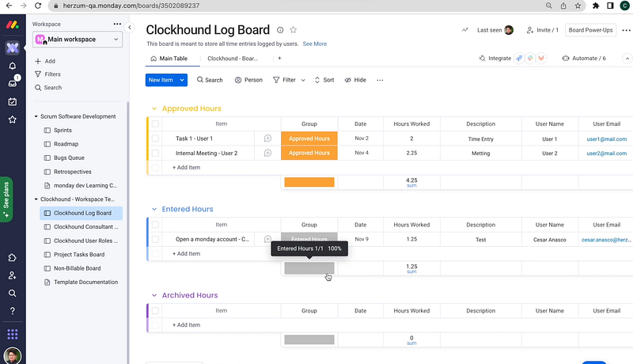Collapse board header chevron at right

pyautogui.click(x=627, y=59)
